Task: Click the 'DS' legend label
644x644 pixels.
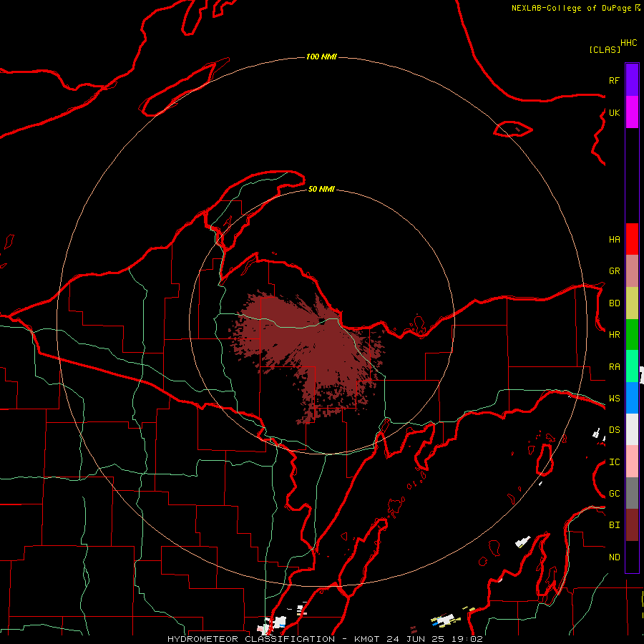Action: [615, 430]
